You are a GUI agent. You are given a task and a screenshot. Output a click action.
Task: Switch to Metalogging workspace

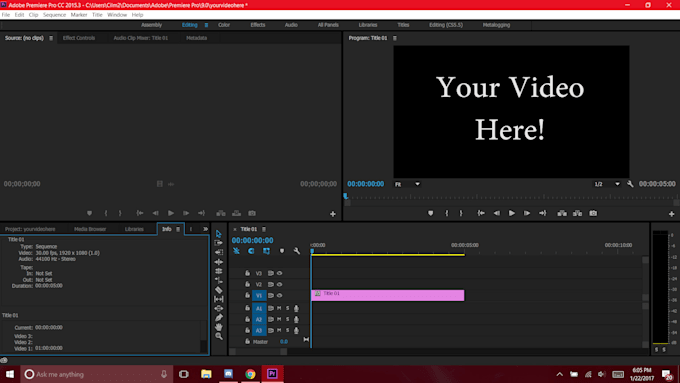coord(496,25)
